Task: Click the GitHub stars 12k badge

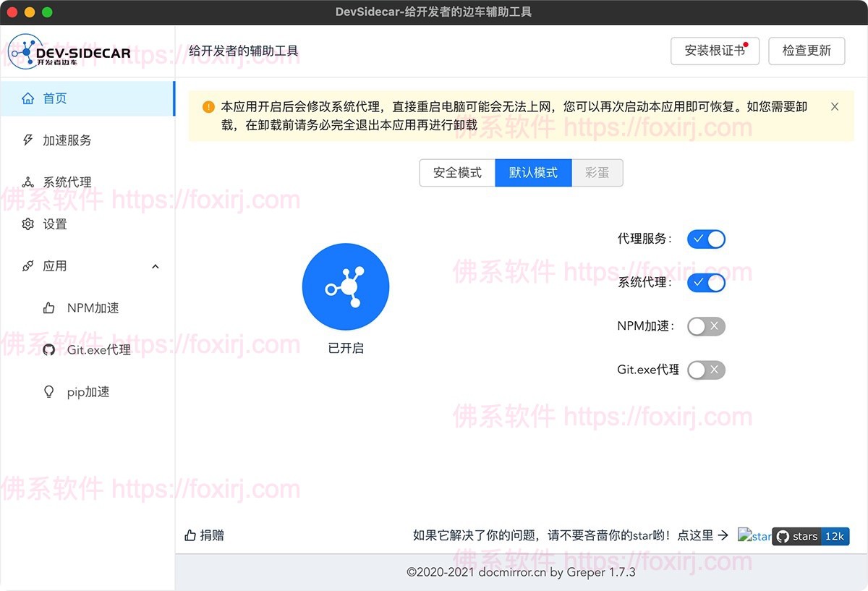Action: [811, 537]
